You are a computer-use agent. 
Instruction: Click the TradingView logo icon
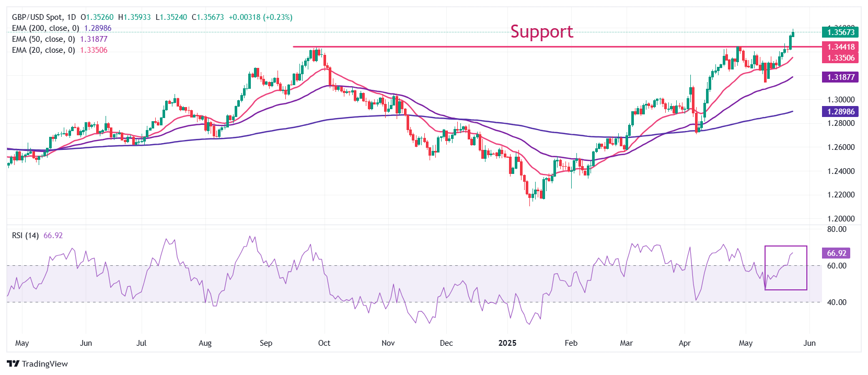point(13,364)
